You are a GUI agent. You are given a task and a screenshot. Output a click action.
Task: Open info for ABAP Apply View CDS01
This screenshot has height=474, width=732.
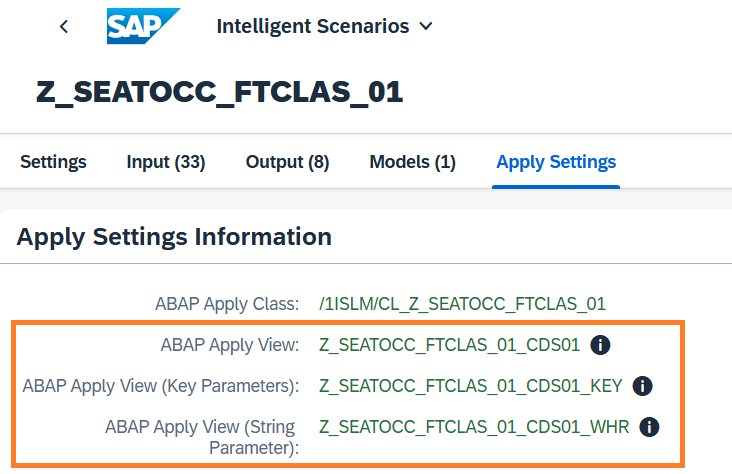click(x=600, y=345)
